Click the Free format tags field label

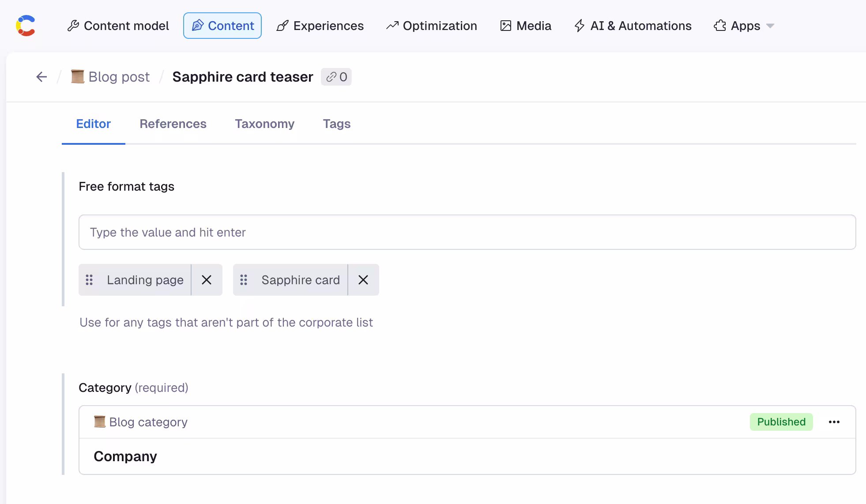pyautogui.click(x=126, y=187)
